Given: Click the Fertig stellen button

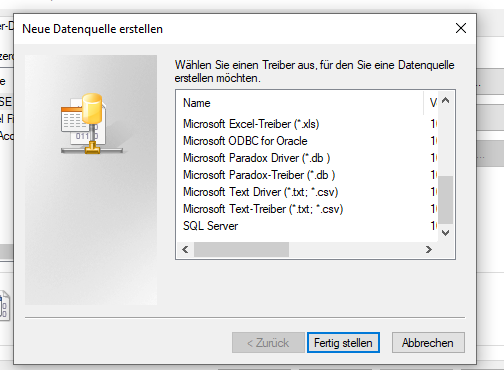Looking at the screenshot, I should pos(343,343).
